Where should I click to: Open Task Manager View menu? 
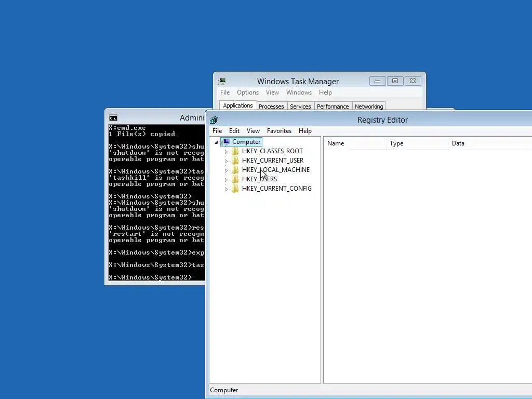point(272,92)
